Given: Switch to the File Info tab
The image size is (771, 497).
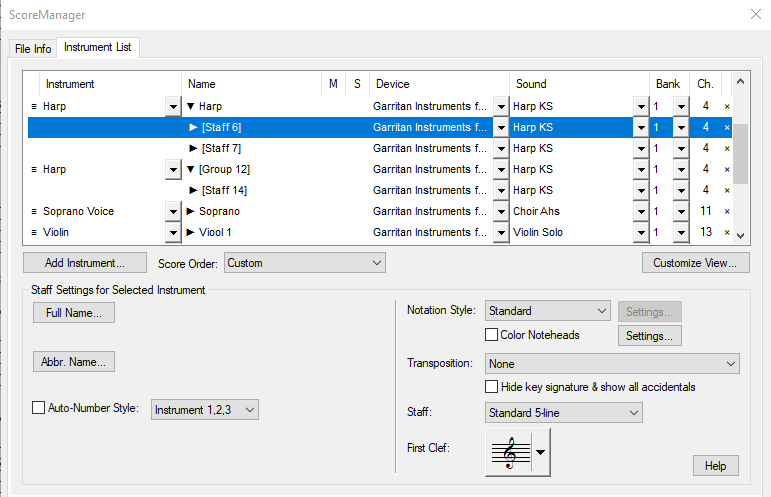Looking at the screenshot, I should [33, 48].
